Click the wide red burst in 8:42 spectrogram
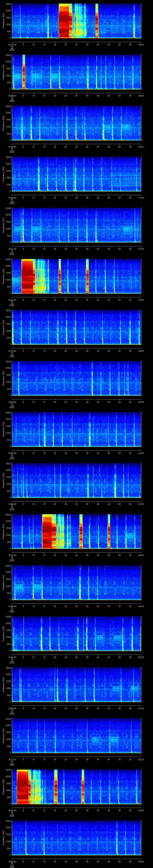Viewport: 153px width, 868px height. (x=28, y=276)
